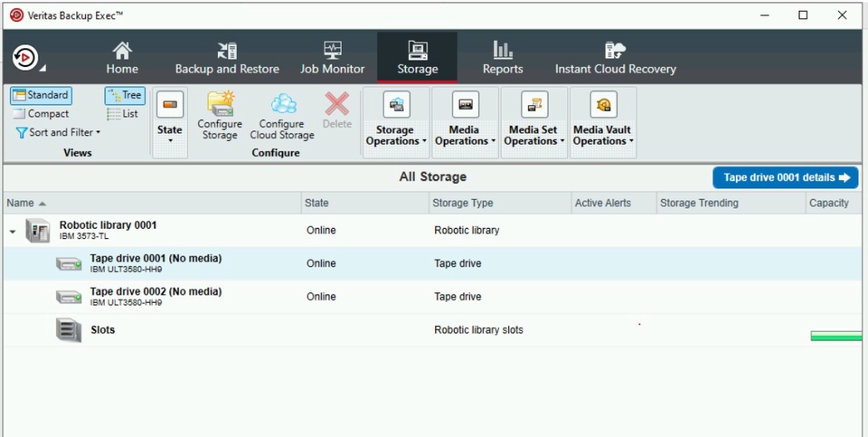Viewport: 868px width, 437px height.
Task: Select Robotic library 0001 row name
Action: (108, 225)
